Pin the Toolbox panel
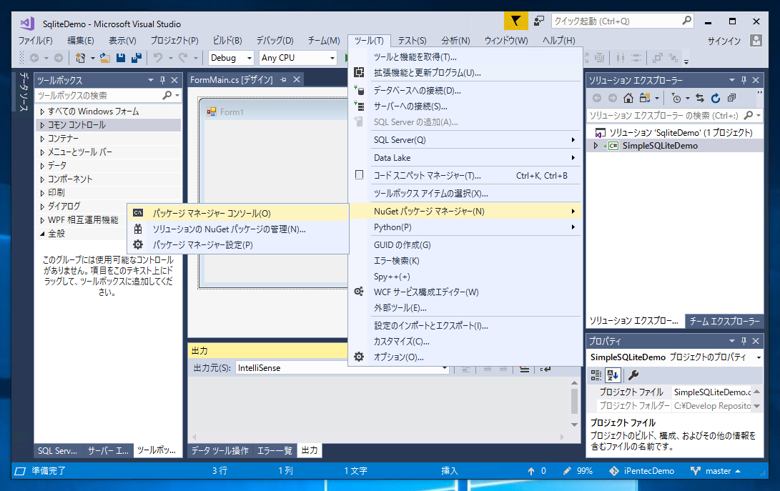This screenshot has width=780, height=491. 163,80
